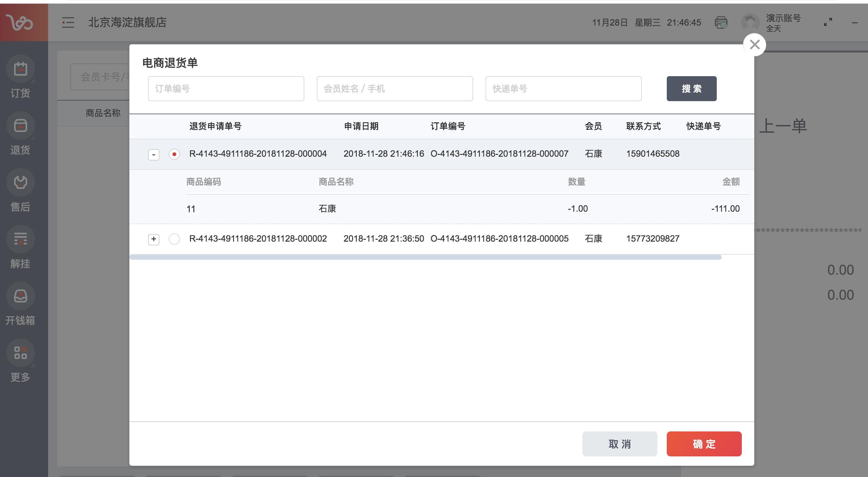Click the 订货 ordering icon in sidebar
Screen dimensions: 868x477
[21, 69]
